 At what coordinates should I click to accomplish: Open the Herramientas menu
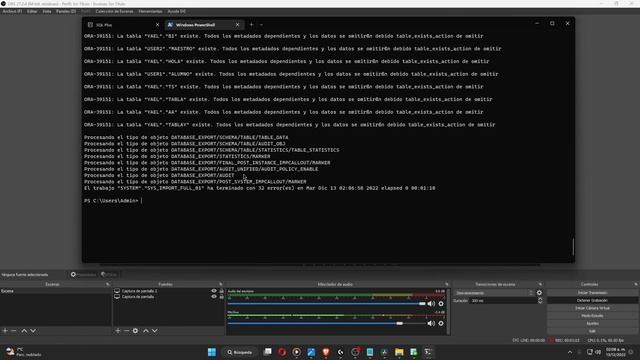(150, 11)
